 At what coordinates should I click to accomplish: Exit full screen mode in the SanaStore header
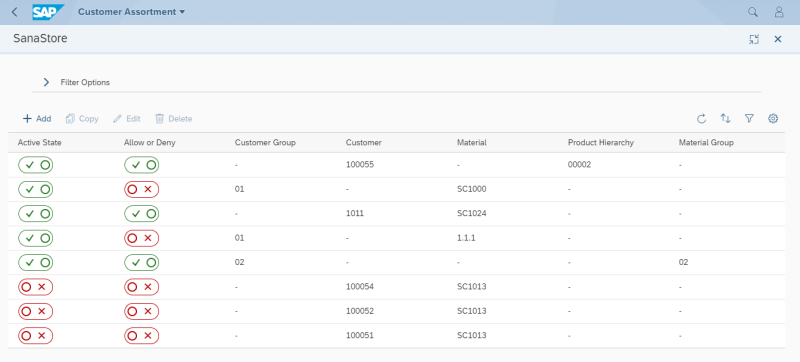click(754, 39)
